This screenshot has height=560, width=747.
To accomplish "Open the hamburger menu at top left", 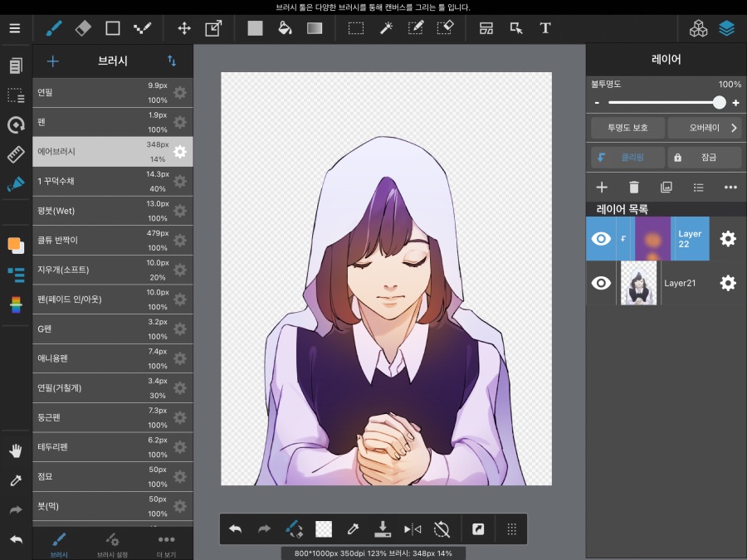I will coord(15,27).
